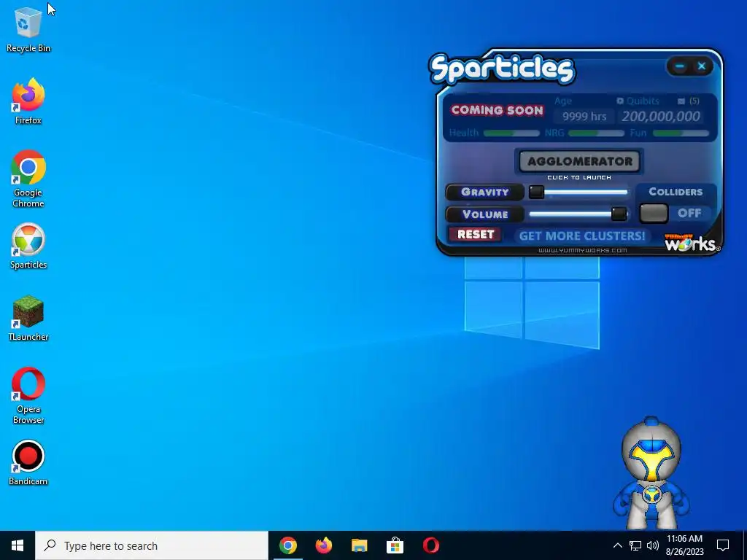Click the Quibits value 200,000,000

click(x=661, y=116)
